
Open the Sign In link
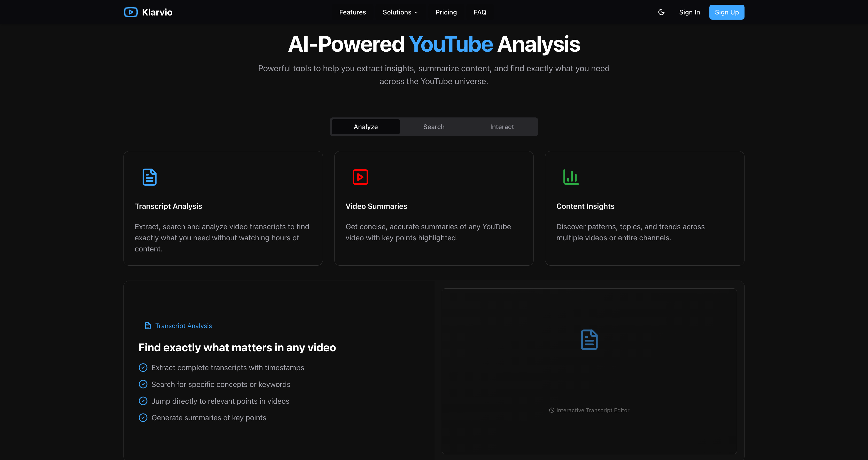click(x=689, y=12)
